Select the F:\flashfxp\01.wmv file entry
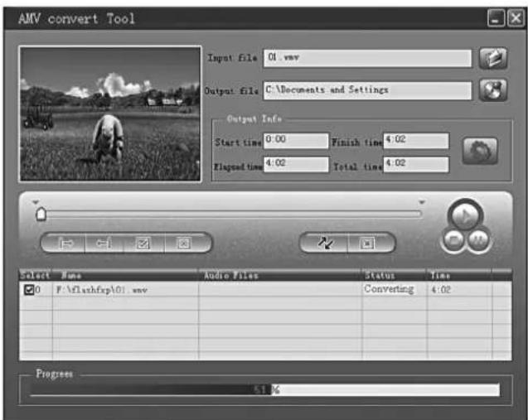528x420 pixels. [x=102, y=290]
